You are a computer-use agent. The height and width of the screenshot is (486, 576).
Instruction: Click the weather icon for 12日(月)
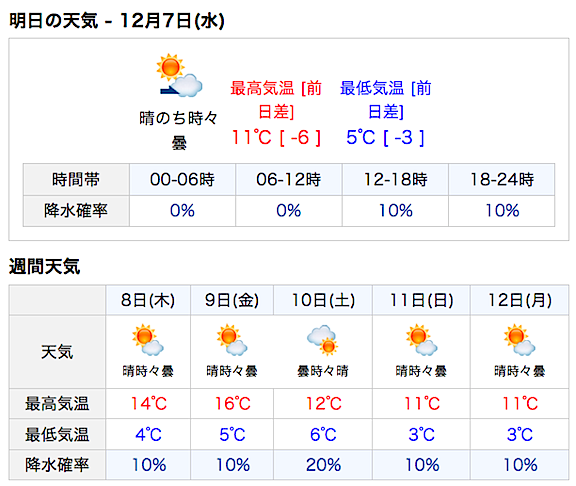click(519, 340)
